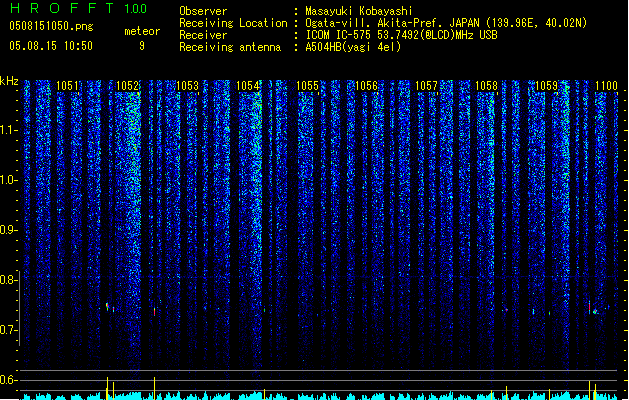
Task: Click the Receiver field label
Action: point(203,35)
